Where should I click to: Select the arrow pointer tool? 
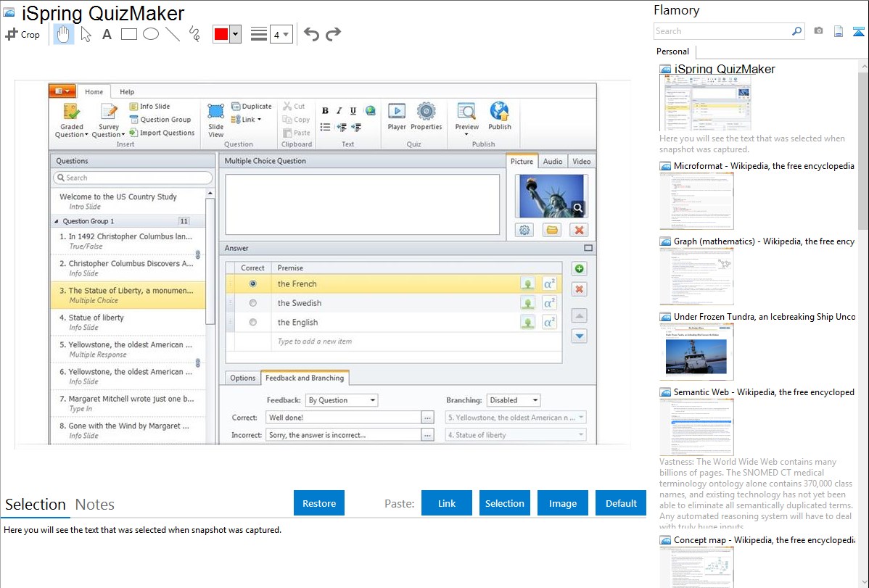point(86,34)
